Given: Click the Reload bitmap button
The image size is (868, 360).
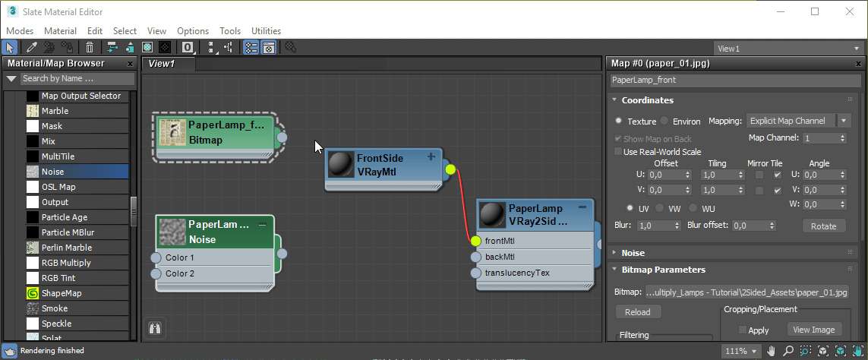Looking at the screenshot, I should [638, 312].
